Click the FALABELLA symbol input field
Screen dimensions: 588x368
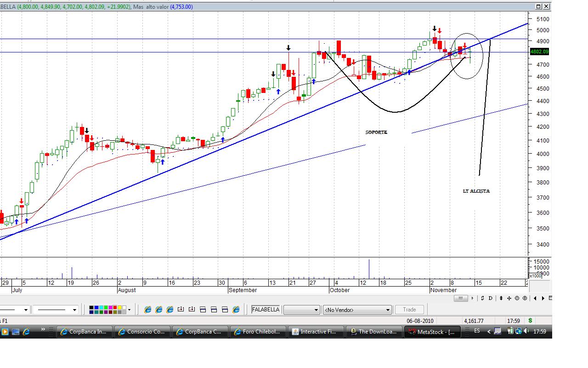point(266,310)
